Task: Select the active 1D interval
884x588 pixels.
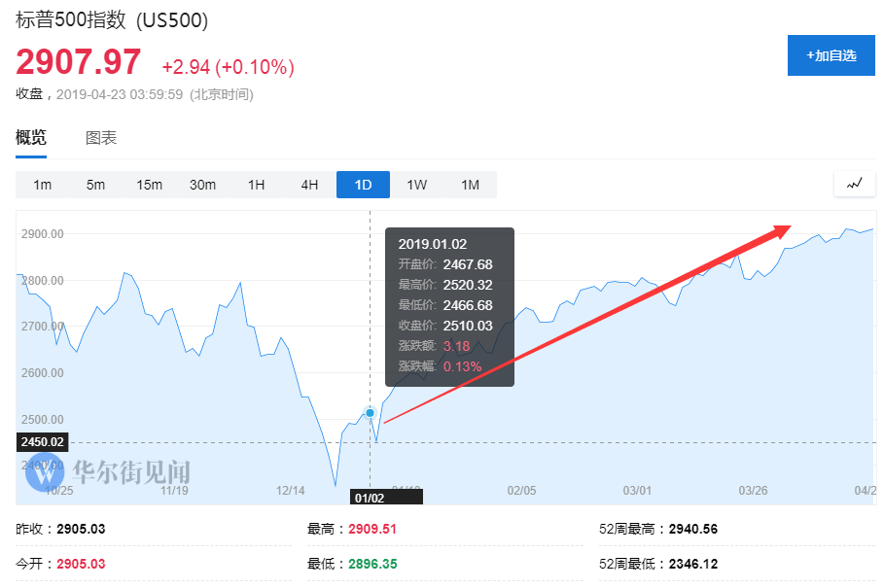Action: click(x=363, y=185)
